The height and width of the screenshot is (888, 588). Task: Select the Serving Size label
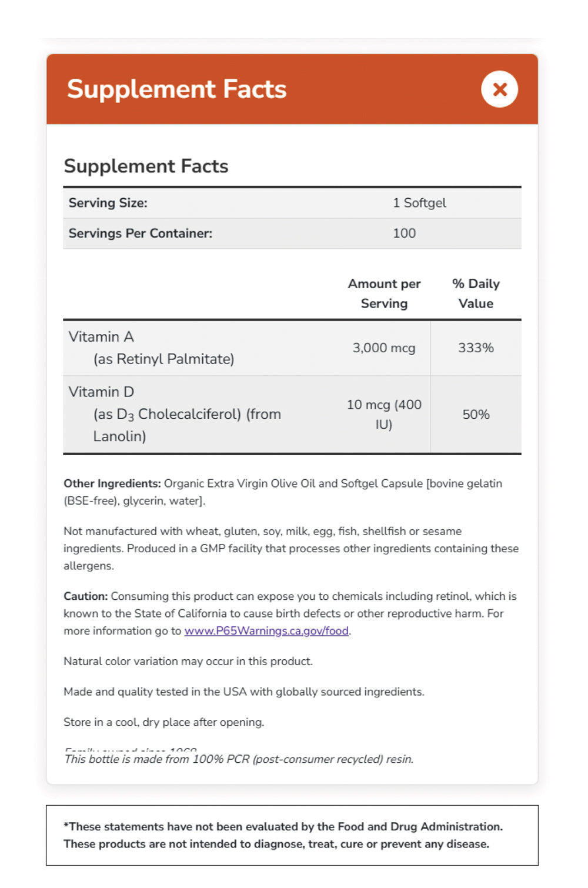point(108,203)
